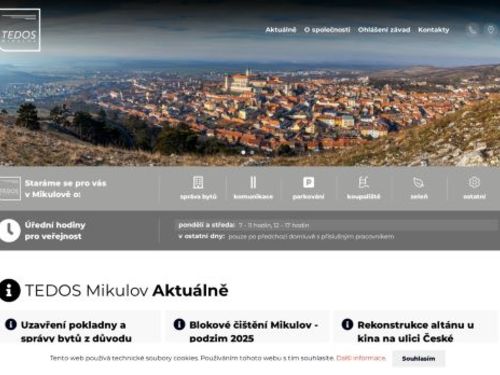The height and width of the screenshot is (375, 500).
Task: Select the second hero slider dot
Action: coord(252,152)
